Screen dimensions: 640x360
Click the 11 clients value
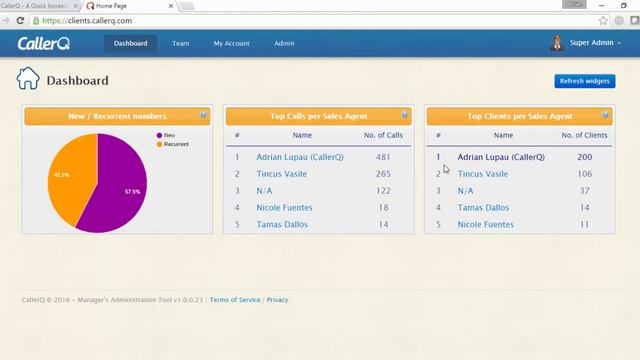click(x=584, y=224)
